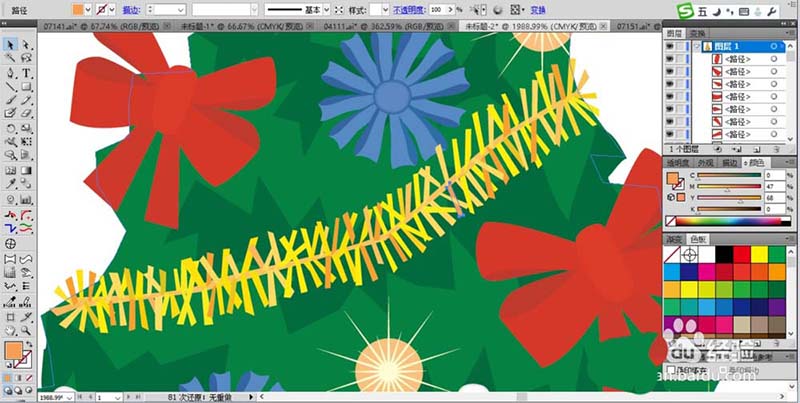Click the 渐变 panel tab
This screenshot has width=800, height=403.
point(673,239)
